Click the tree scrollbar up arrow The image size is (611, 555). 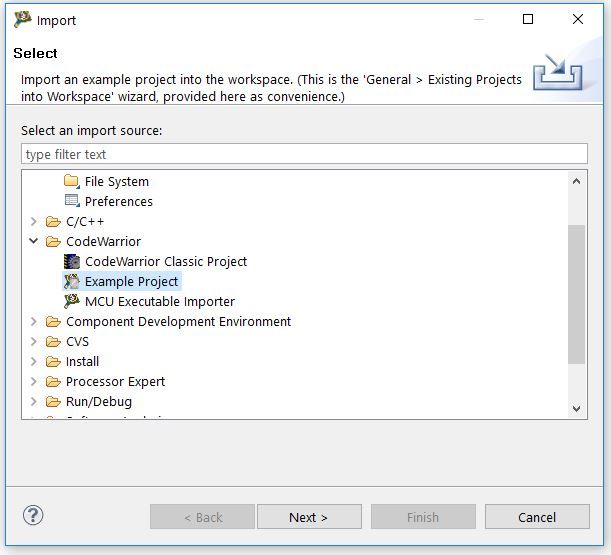tap(576, 181)
